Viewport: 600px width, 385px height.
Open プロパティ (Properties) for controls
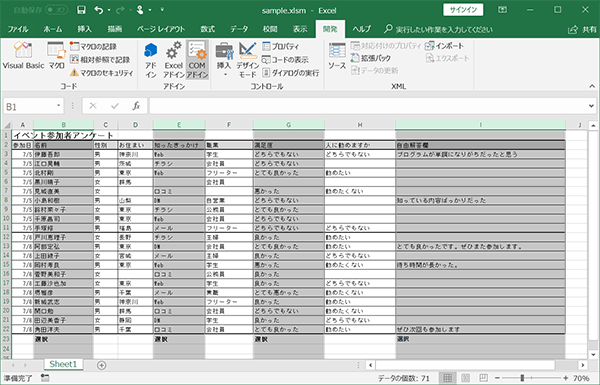pyautogui.click(x=280, y=47)
